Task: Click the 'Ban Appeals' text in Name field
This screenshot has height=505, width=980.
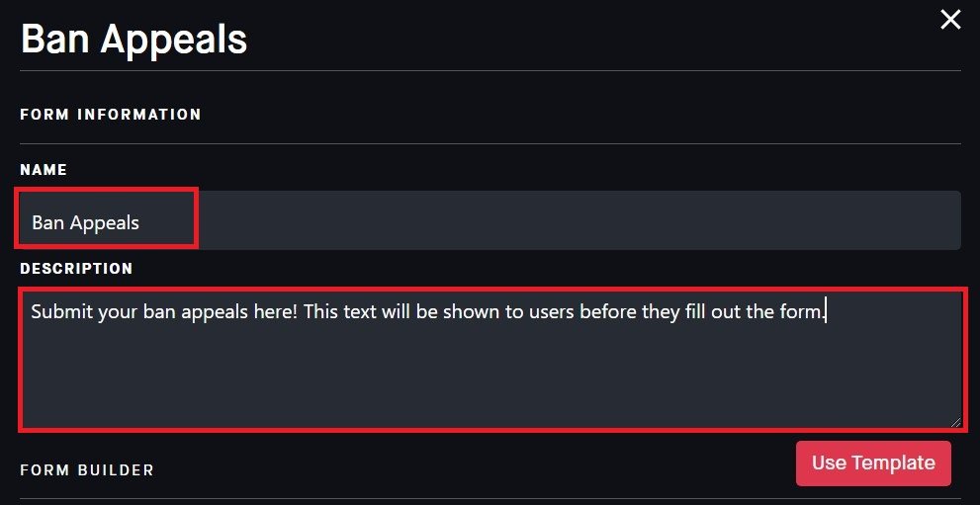Action: tap(85, 222)
